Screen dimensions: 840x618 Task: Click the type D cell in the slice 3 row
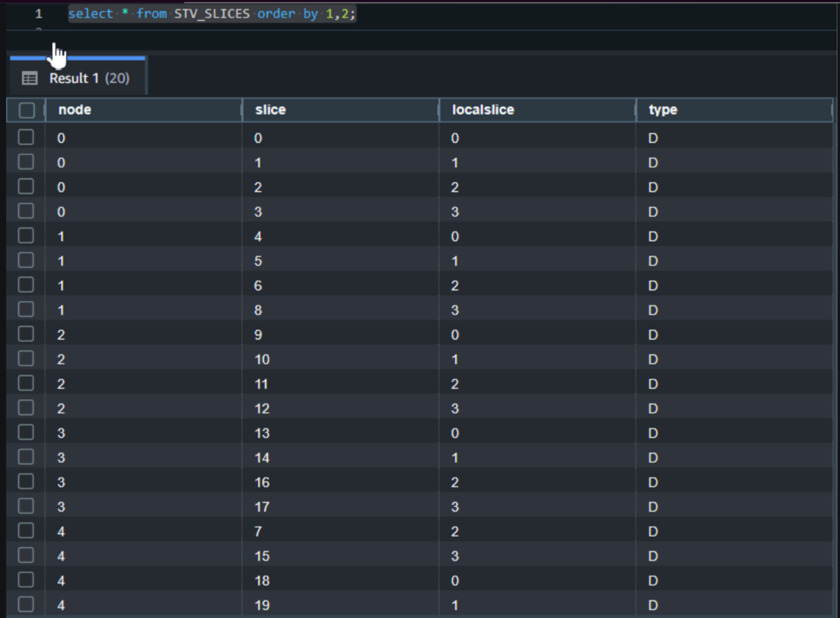click(653, 212)
